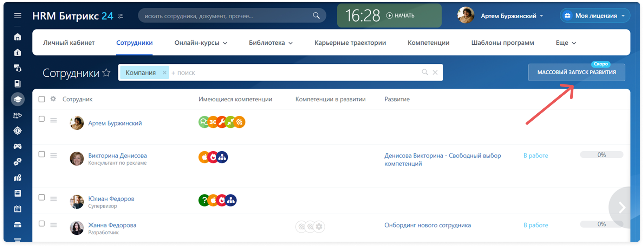Clear the filter with X icon
This screenshot has width=644, height=247.
435,72
